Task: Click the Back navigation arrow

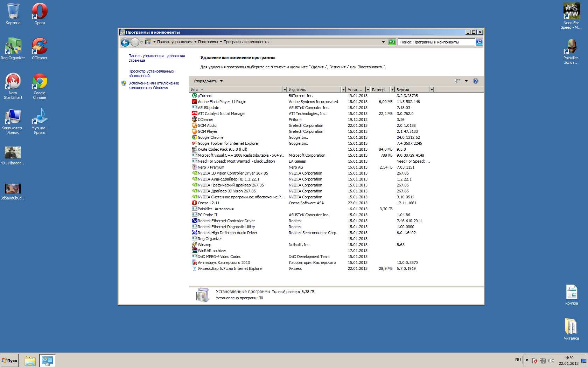Action: 125,42
